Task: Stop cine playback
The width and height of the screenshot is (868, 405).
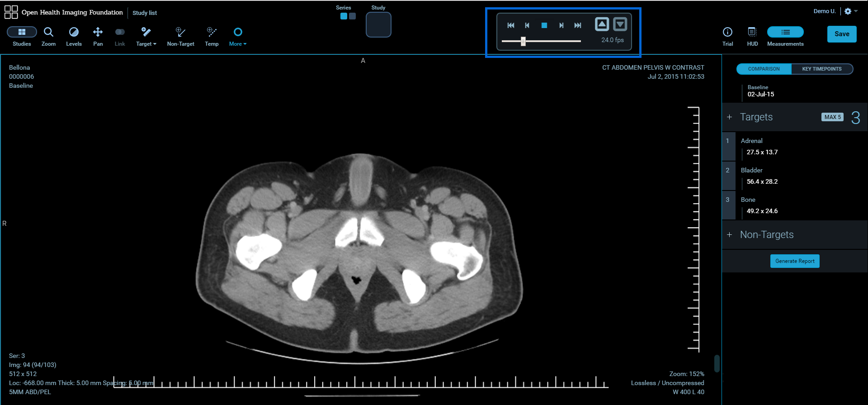Action: 544,25
